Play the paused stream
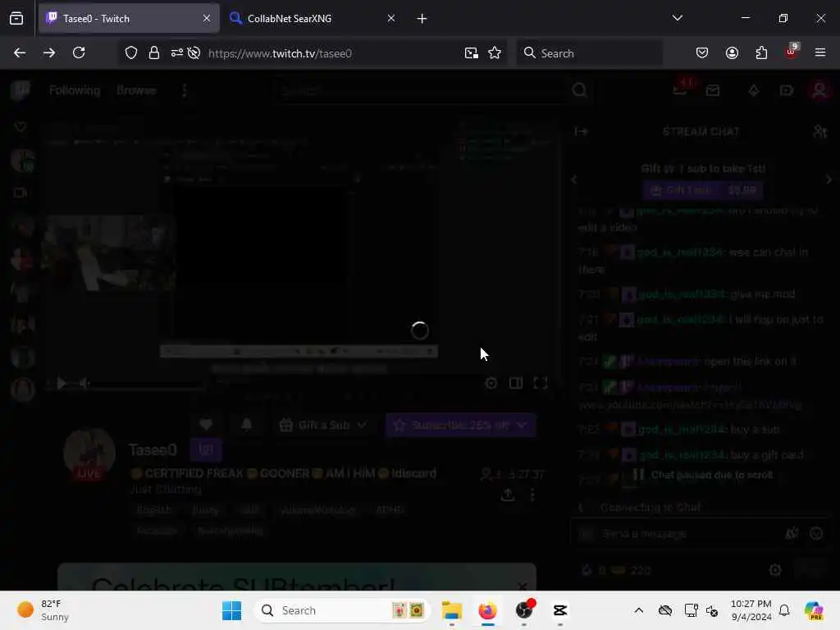This screenshot has width=840, height=630. 61,384
